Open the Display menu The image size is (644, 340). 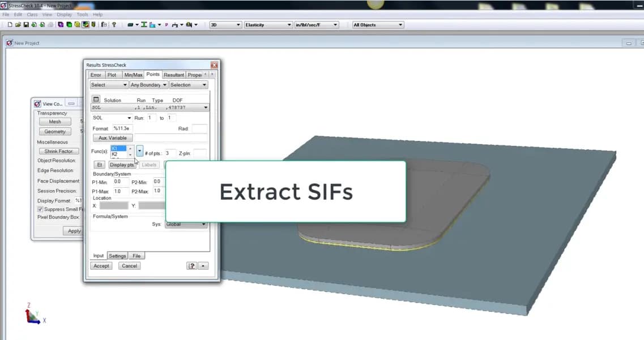[64, 14]
